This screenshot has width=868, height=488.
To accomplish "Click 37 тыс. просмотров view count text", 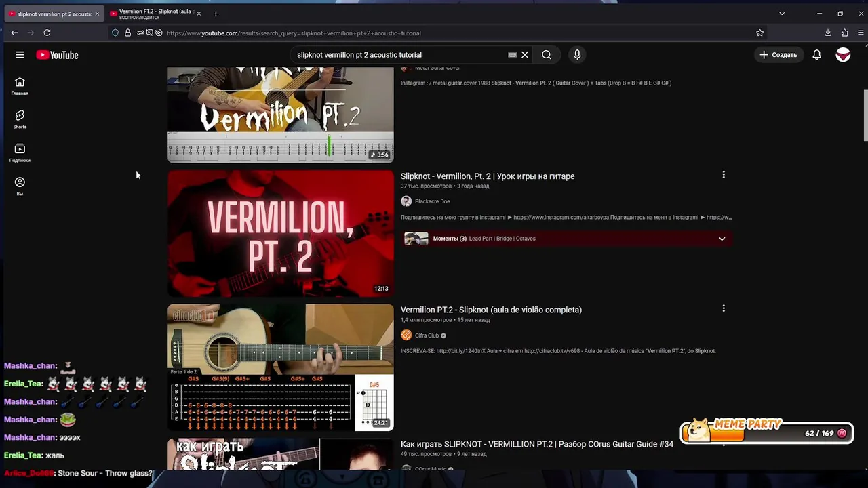I will click(x=426, y=186).
